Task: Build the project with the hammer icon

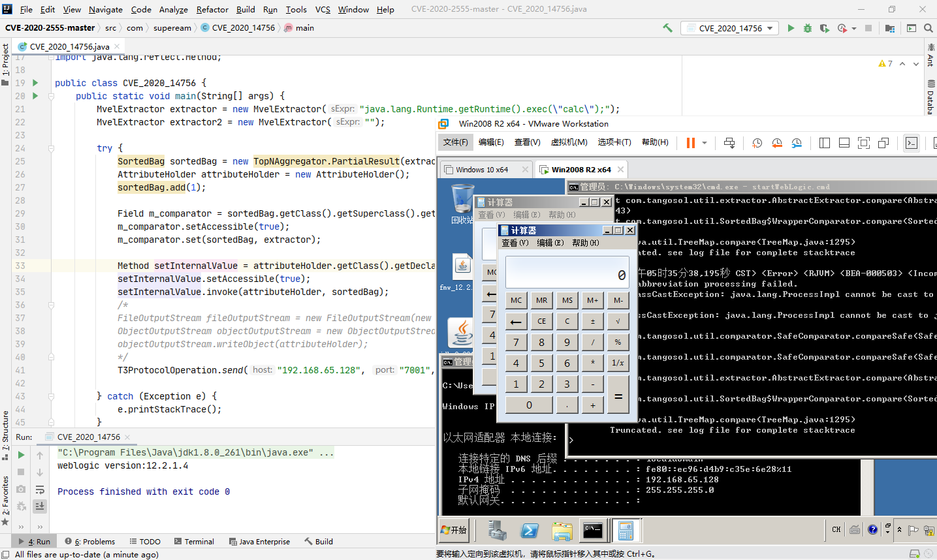Action: pyautogui.click(x=667, y=28)
